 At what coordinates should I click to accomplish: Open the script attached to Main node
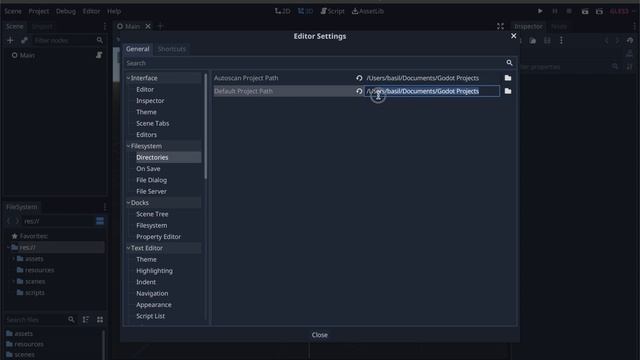coord(99,55)
